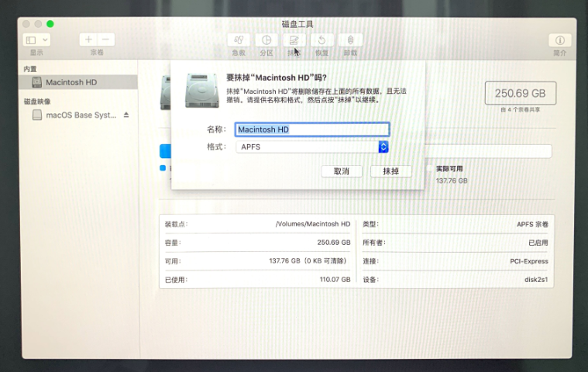Confirm with the Erase (抹掉) button
Image resolution: width=588 pixels, height=372 pixels.
pyautogui.click(x=390, y=171)
